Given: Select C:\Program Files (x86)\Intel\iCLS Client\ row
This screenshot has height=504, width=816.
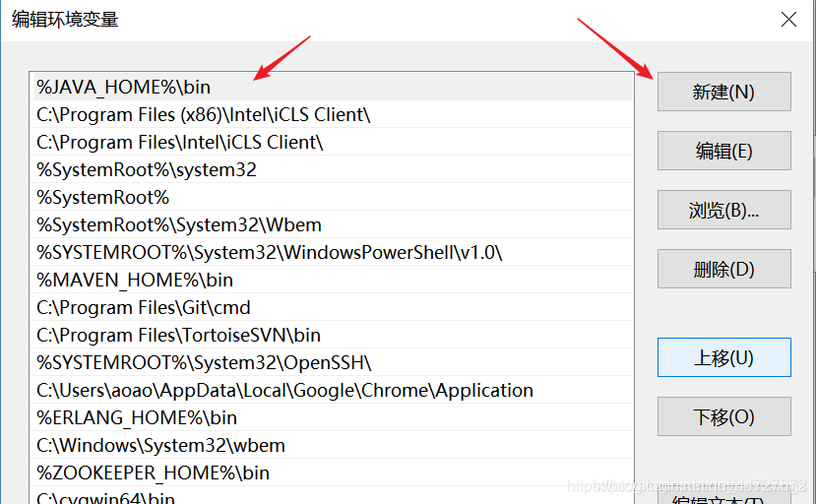Looking at the screenshot, I should pyautogui.click(x=332, y=114).
